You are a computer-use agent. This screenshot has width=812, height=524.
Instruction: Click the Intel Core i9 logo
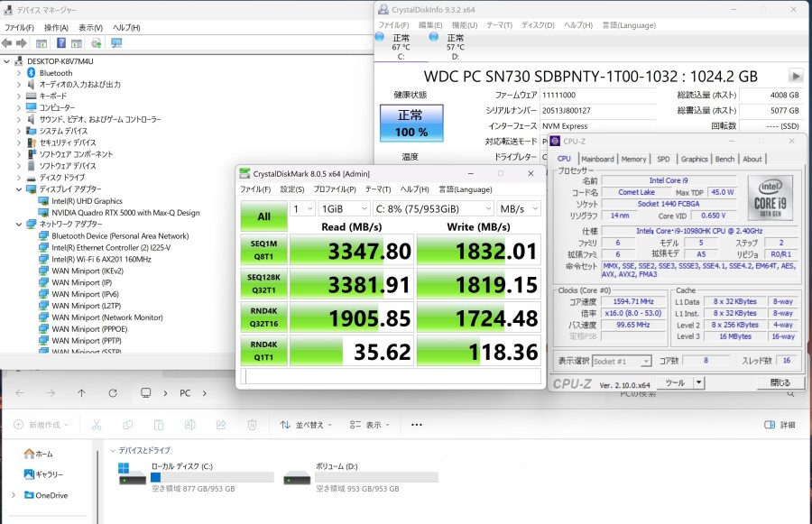point(770,198)
